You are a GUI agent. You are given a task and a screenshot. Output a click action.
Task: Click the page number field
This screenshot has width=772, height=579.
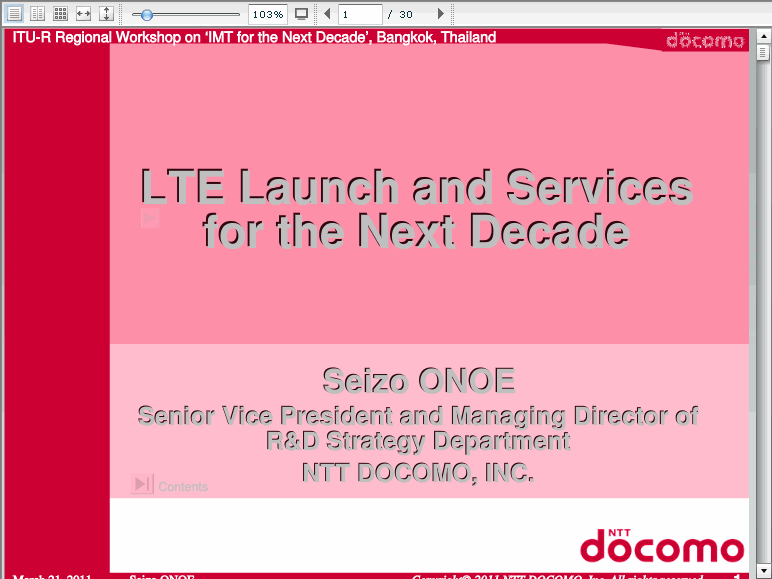(x=360, y=14)
